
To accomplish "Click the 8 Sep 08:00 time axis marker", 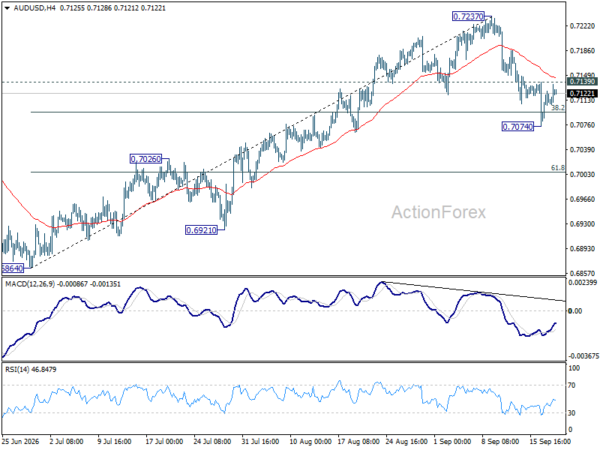I will coord(500,442).
